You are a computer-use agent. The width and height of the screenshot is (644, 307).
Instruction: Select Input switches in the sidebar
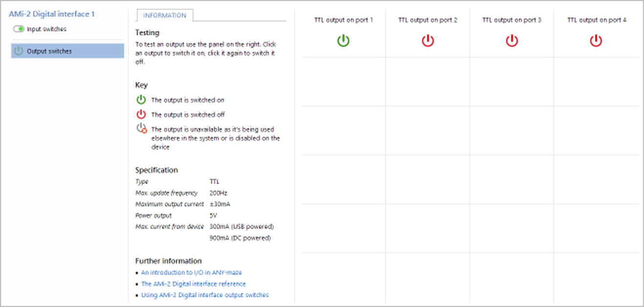[46, 29]
